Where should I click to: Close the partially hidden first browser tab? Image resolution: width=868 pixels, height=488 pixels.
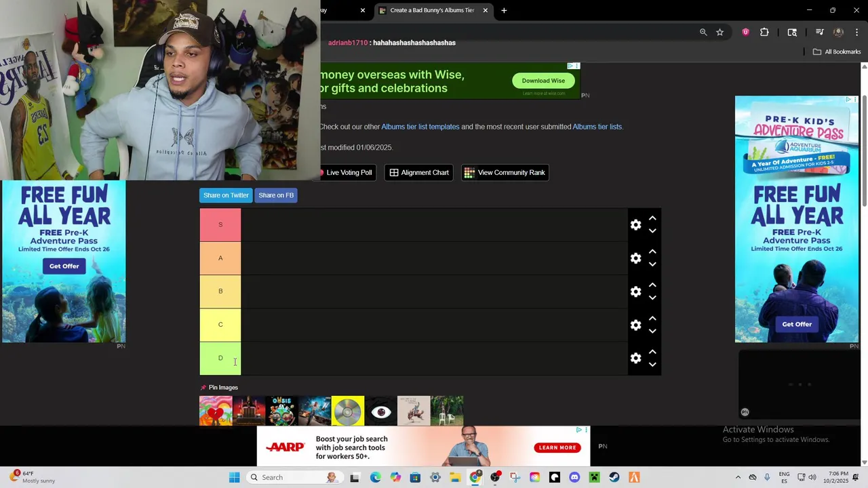[x=362, y=10]
